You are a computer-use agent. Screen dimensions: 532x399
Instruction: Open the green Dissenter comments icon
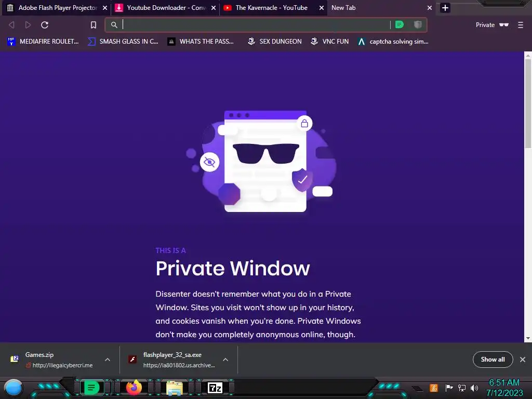[400, 24]
